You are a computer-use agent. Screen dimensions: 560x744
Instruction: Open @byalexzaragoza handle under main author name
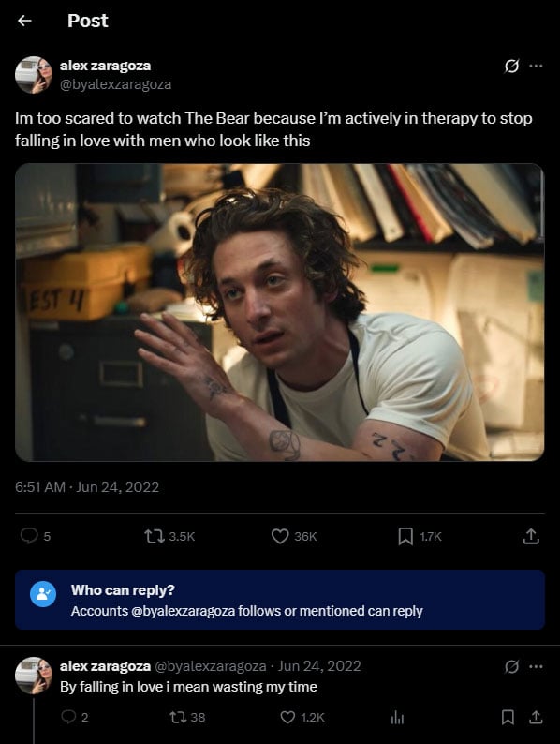tap(116, 84)
